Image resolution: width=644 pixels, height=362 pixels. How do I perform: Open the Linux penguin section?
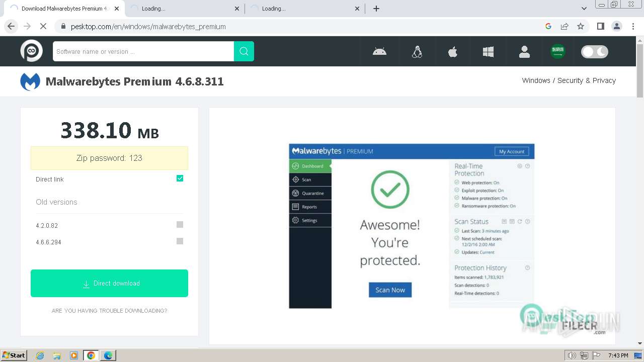pos(417,52)
